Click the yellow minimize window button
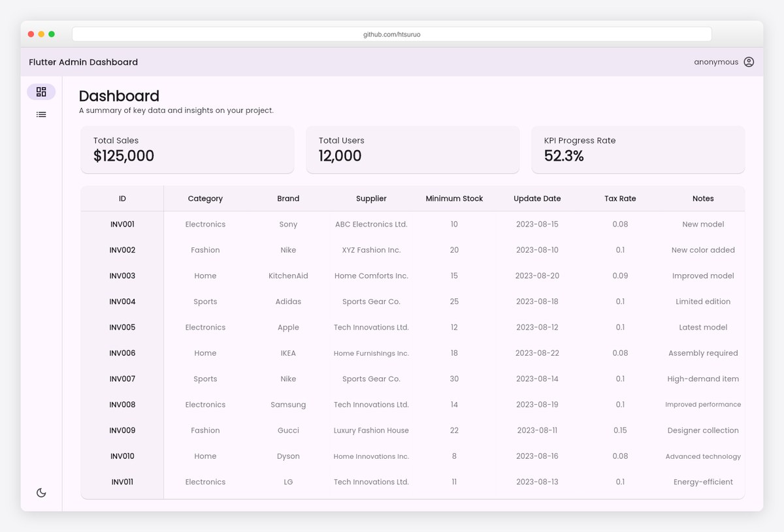784x532 pixels. [41, 34]
